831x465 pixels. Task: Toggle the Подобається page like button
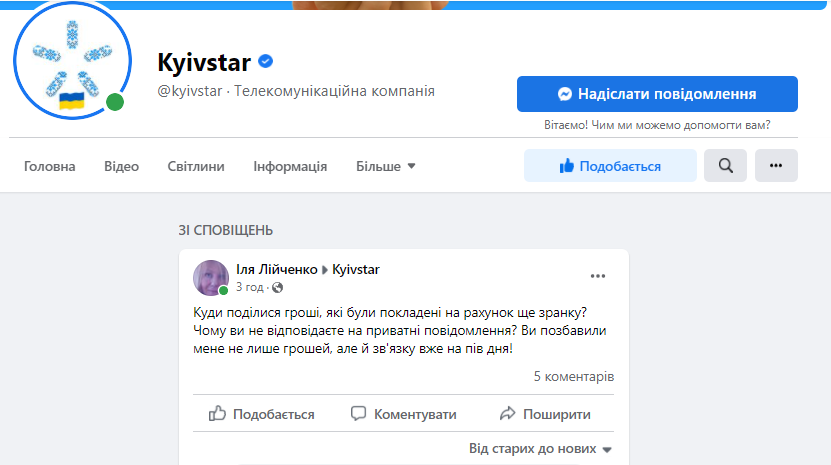click(x=610, y=166)
